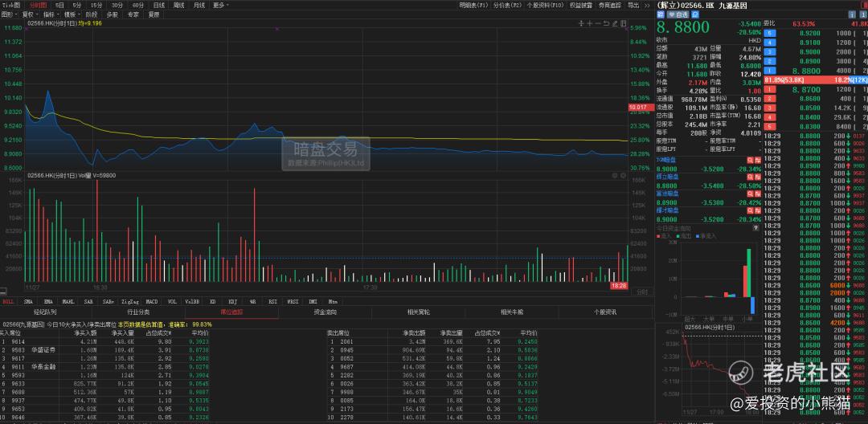Click the 导出 export button
Screen dimensions: 868x424
[633, 5]
